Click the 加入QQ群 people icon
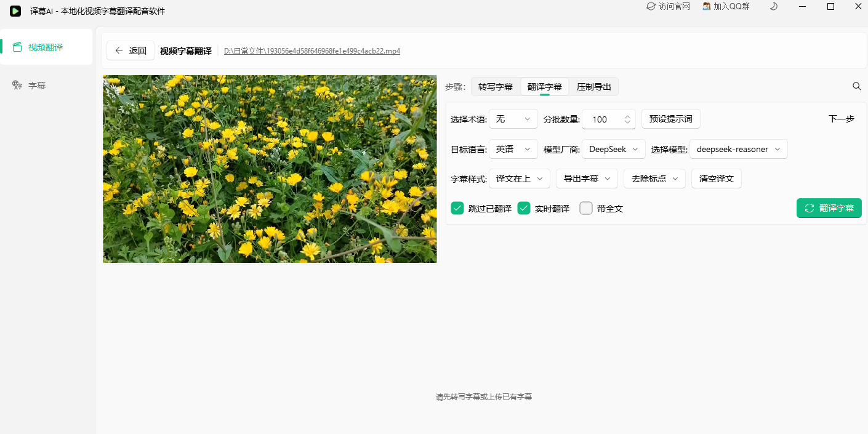The width and height of the screenshot is (868, 434). tap(707, 6)
